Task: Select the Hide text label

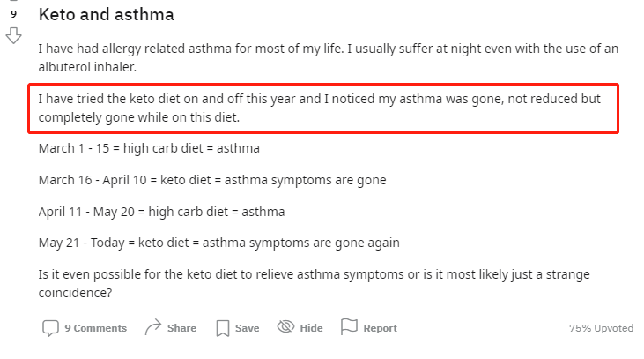Action: tap(311, 328)
